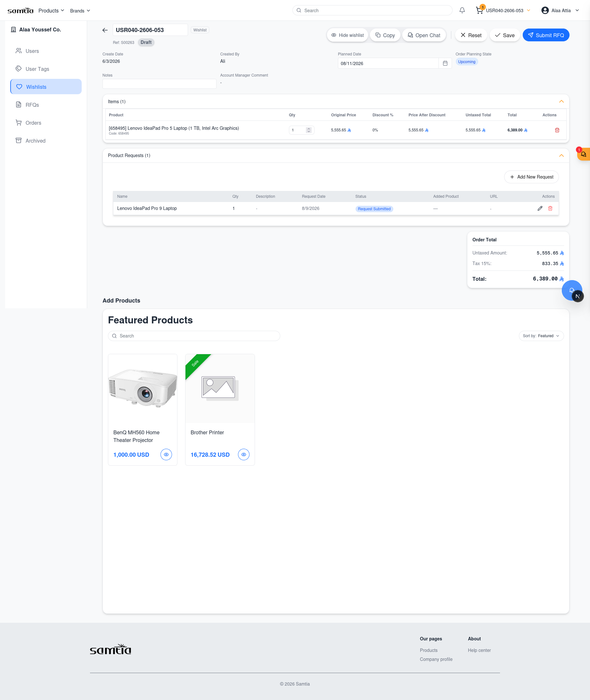Adjust the quantity stepper arrows for Lenovo laptop
The width and height of the screenshot is (590, 700).
click(x=309, y=130)
